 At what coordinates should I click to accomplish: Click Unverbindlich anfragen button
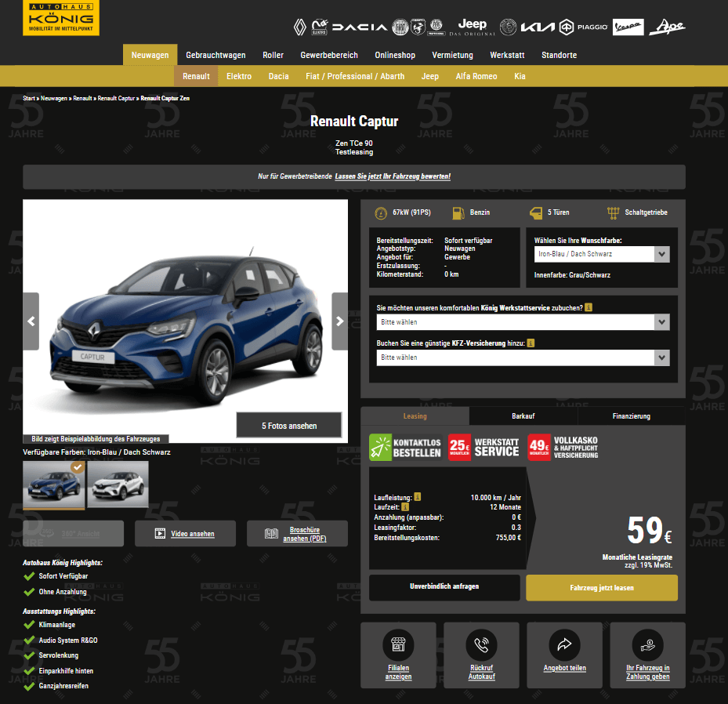point(444,587)
